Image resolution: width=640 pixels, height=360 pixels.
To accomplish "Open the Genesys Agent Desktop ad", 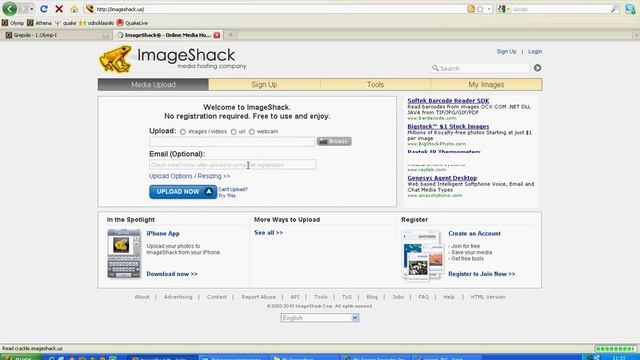I will point(442,178).
